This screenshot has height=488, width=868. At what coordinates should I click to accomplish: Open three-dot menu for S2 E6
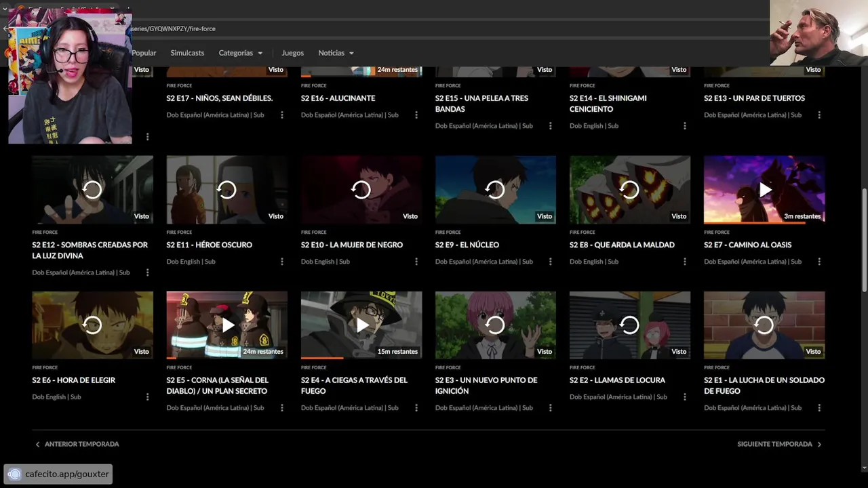[147, 397]
